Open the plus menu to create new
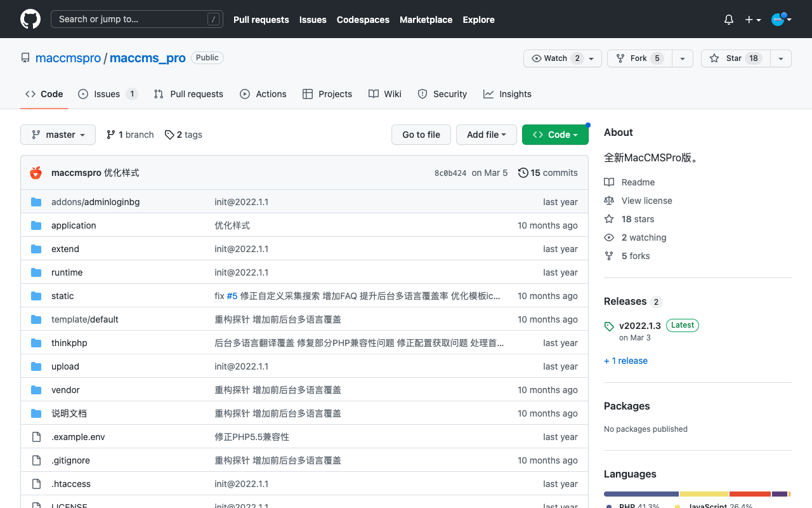Image resolution: width=812 pixels, height=508 pixels. click(752, 19)
